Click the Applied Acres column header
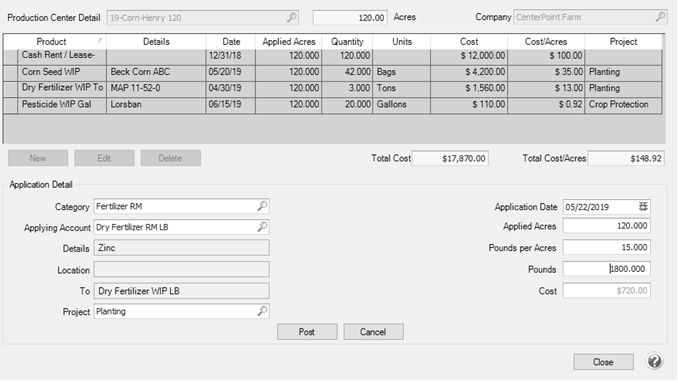This screenshot has width=678, height=383. pyautogui.click(x=288, y=42)
